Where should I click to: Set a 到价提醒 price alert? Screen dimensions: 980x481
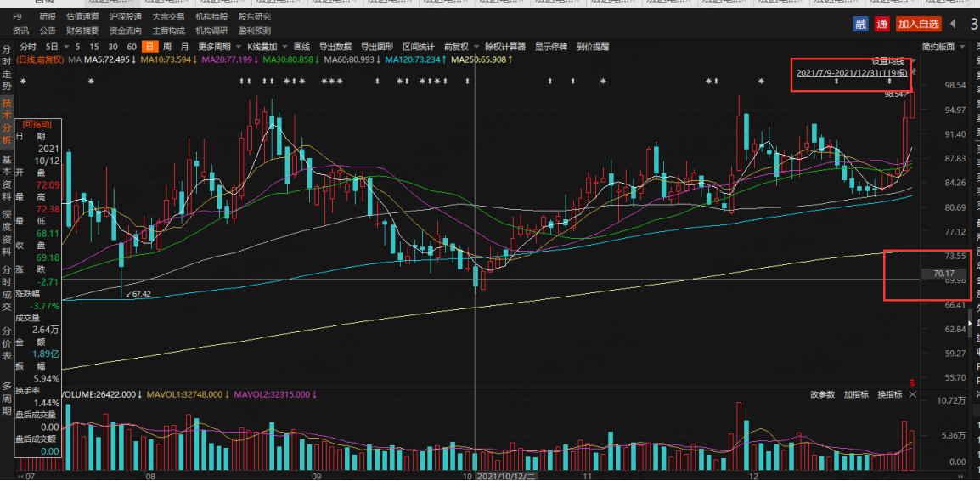[593, 46]
